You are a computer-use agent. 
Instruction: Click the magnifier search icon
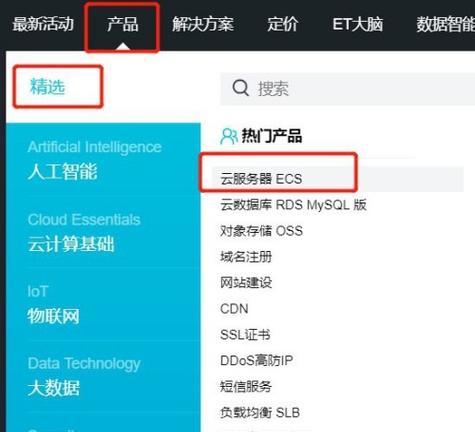point(240,88)
